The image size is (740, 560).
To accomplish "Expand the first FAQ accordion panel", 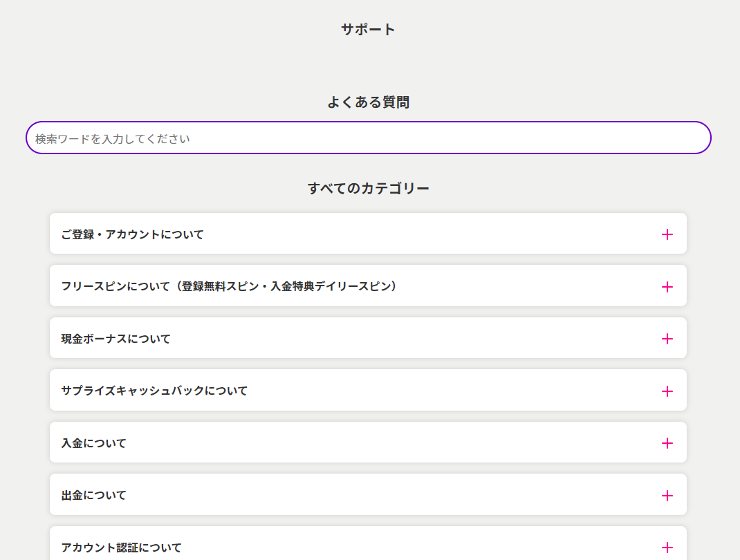I will tap(367, 234).
